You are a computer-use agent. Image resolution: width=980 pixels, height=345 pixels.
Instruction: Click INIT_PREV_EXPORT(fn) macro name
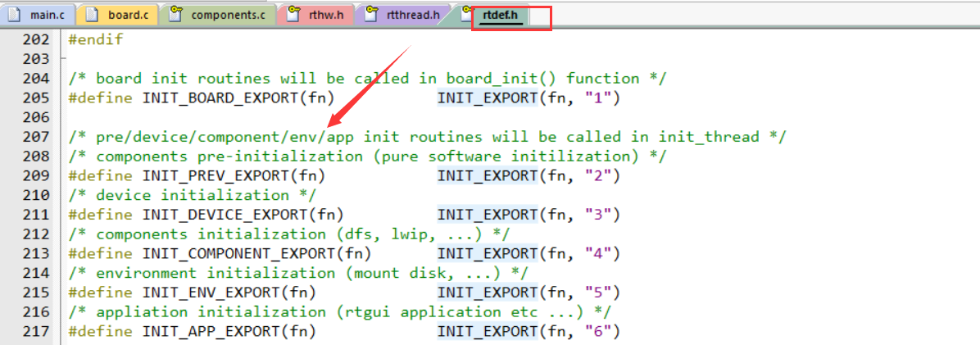pyautogui.click(x=234, y=176)
